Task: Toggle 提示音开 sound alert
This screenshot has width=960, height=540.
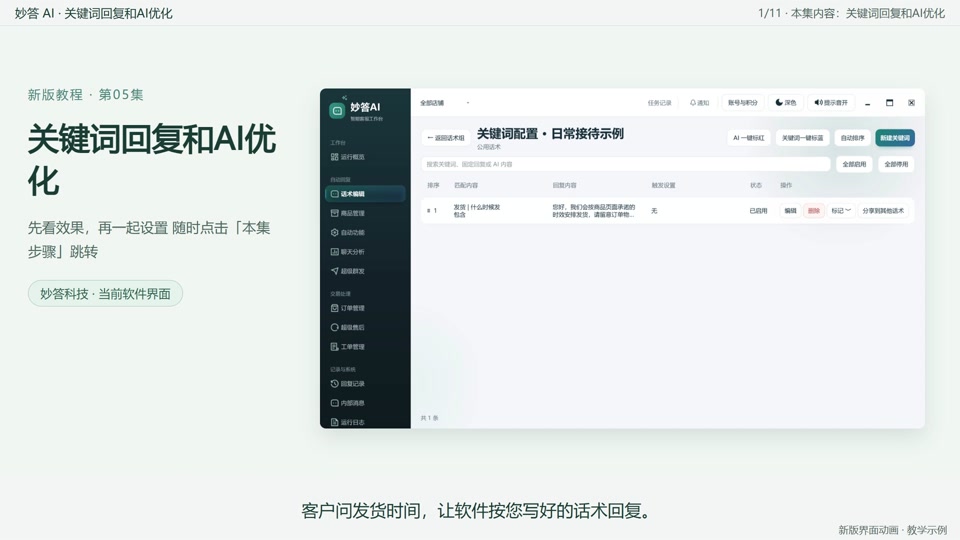Action: (831, 103)
